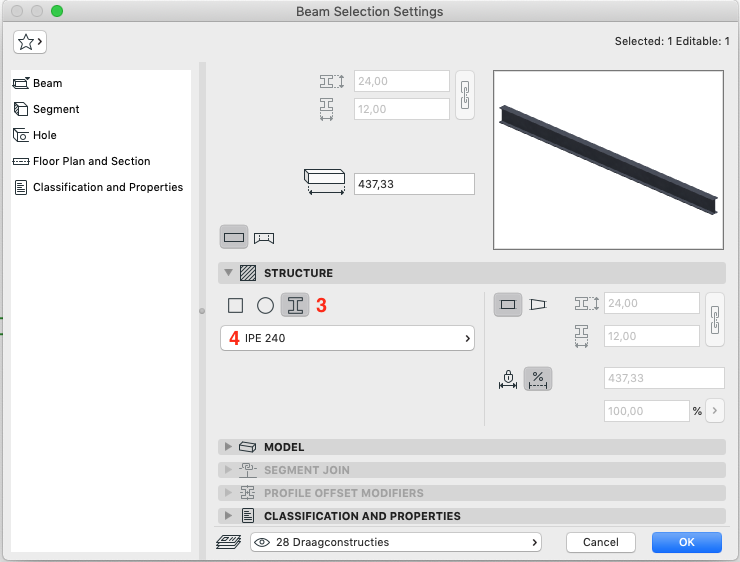Toggle layer visibility eye icon

pyautogui.click(x=262, y=543)
